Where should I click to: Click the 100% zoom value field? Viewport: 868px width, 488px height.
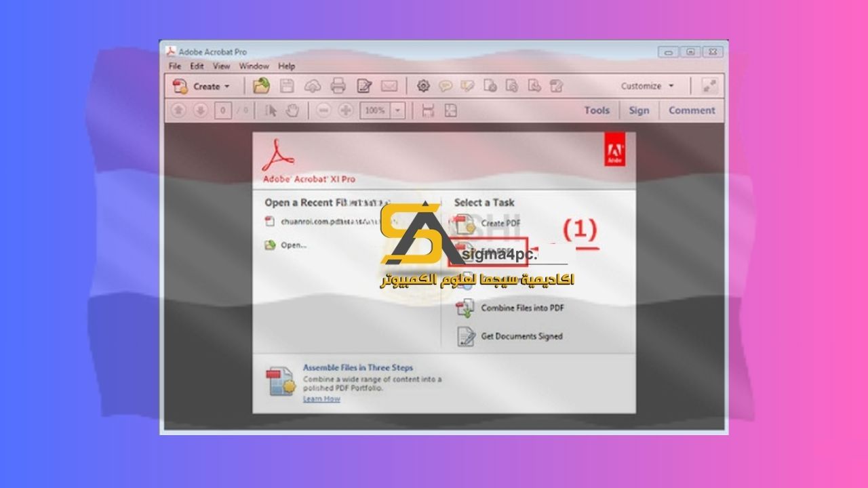coord(374,110)
